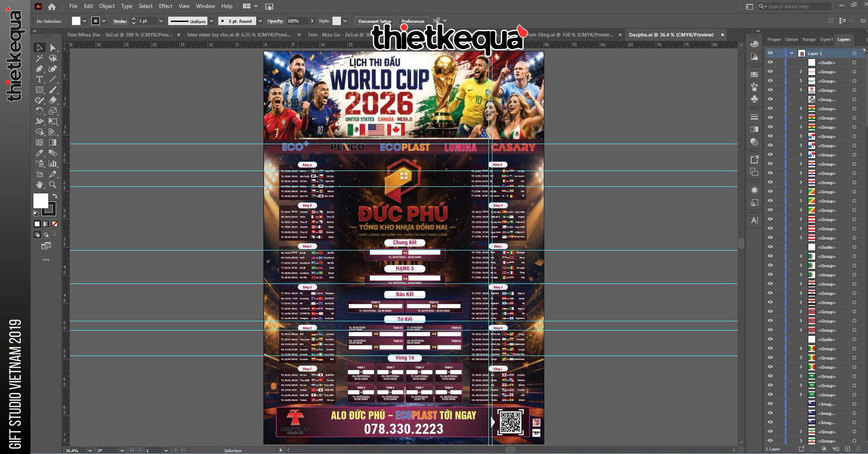Open the Character panel icon in dock

point(754,220)
